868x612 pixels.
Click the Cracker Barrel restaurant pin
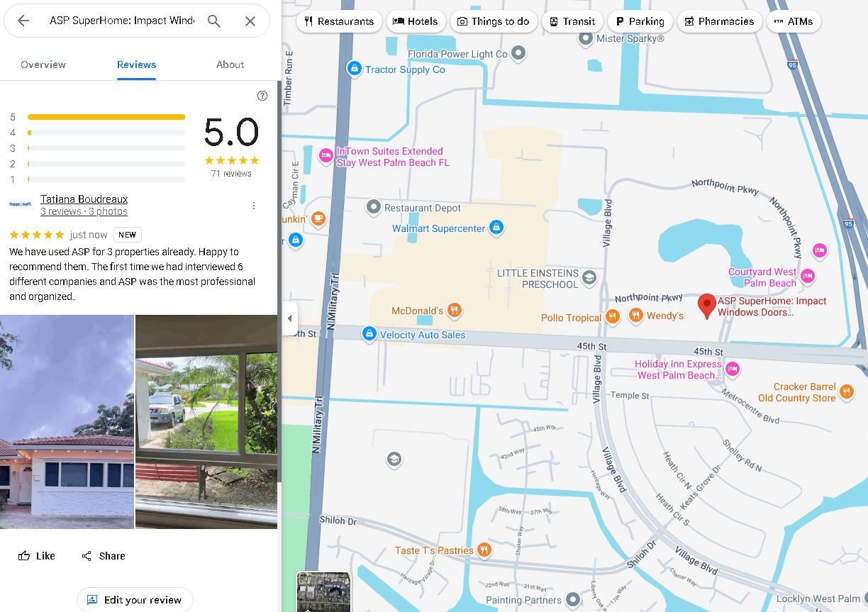(x=846, y=391)
